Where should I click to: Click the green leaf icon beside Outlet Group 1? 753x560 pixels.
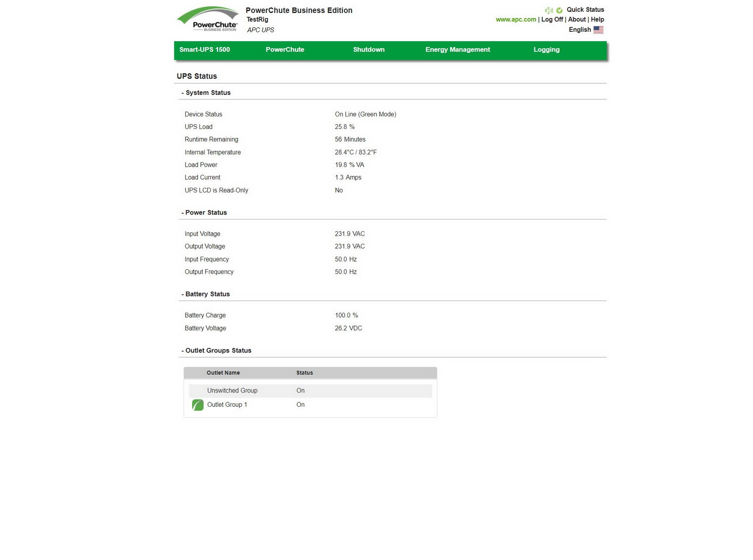tap(198, 405)
